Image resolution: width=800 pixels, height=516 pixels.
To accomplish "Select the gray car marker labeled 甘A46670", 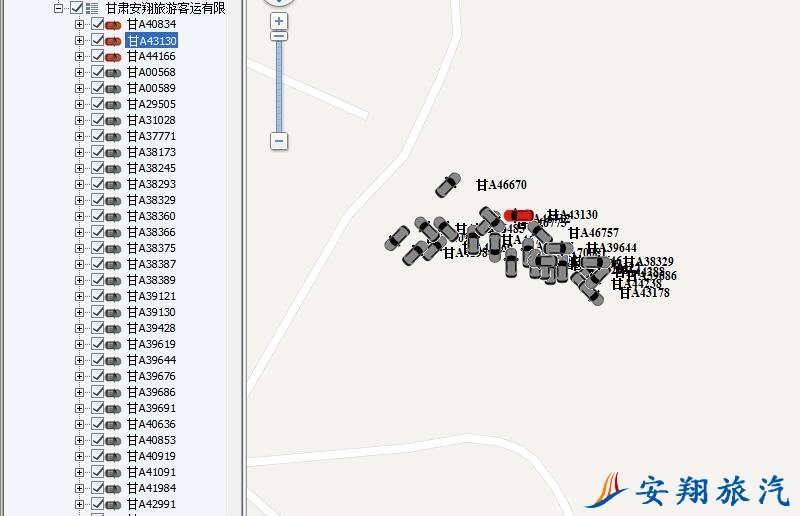I will (x=447, y=185).
